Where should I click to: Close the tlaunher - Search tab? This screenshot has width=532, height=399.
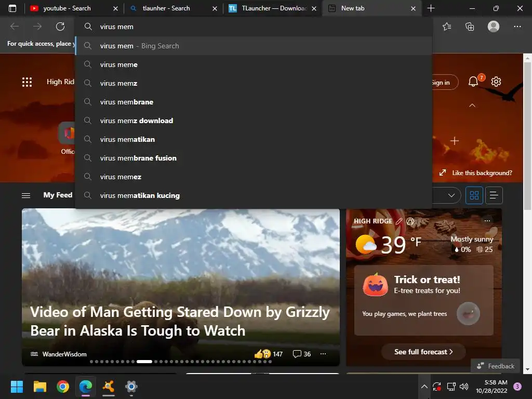(x=215, y=8)
